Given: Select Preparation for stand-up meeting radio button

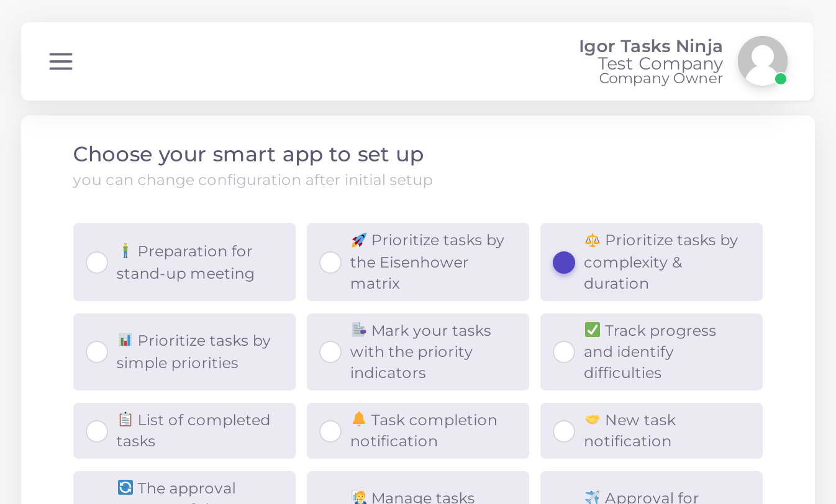Looking at the screenshot, I should coord(97,262).
